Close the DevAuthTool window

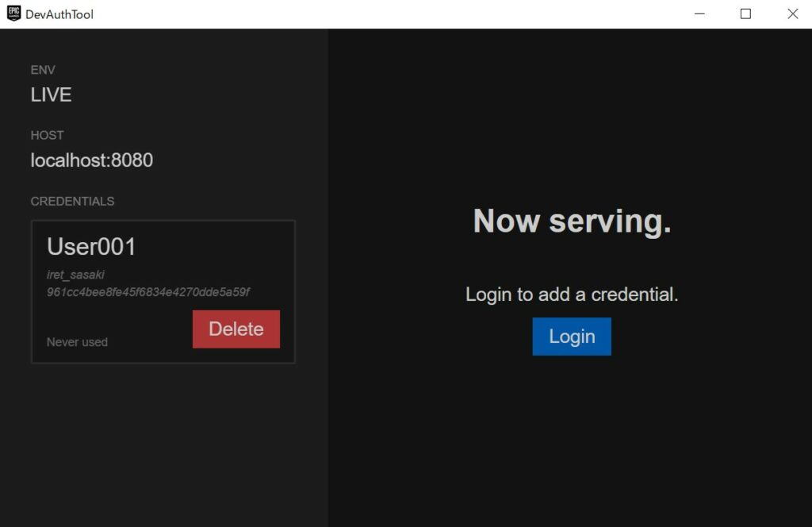click(x=792, y=13)
